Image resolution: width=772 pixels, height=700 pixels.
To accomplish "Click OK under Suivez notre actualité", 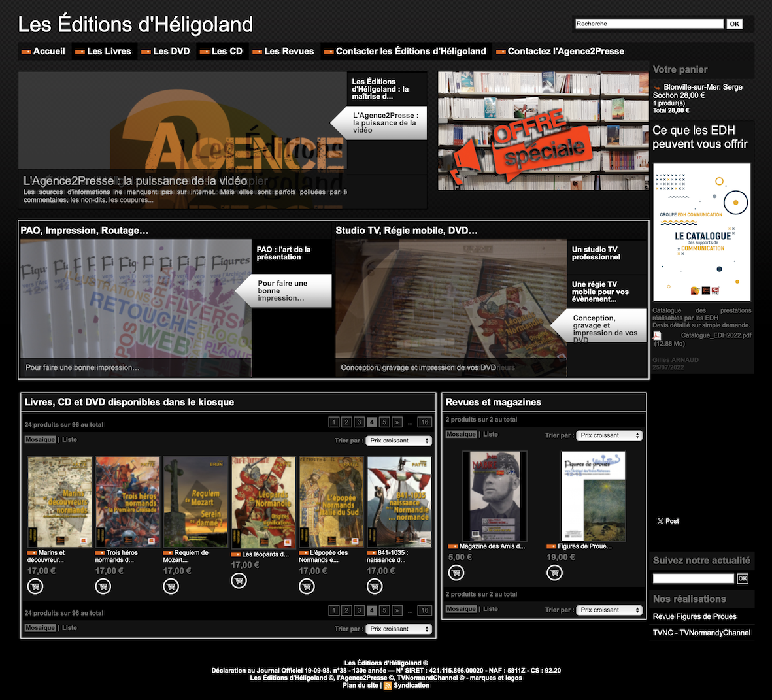I will [743, 578].
